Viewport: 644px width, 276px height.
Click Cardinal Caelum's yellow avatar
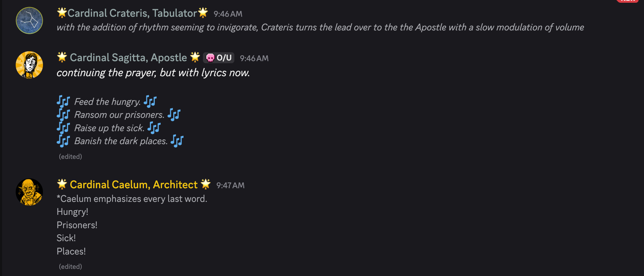click(x=29, y=192)
